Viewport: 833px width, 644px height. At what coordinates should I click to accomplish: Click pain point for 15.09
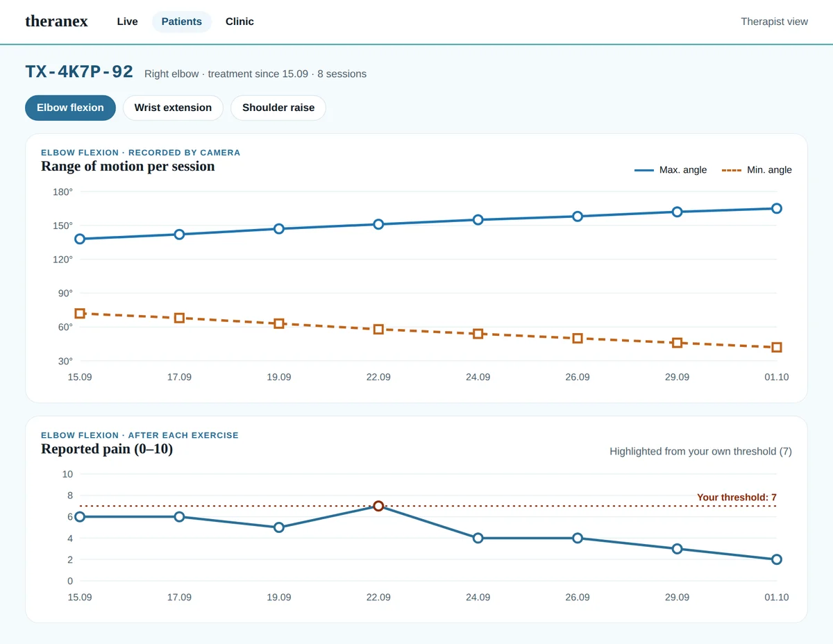tap(80, 517)
